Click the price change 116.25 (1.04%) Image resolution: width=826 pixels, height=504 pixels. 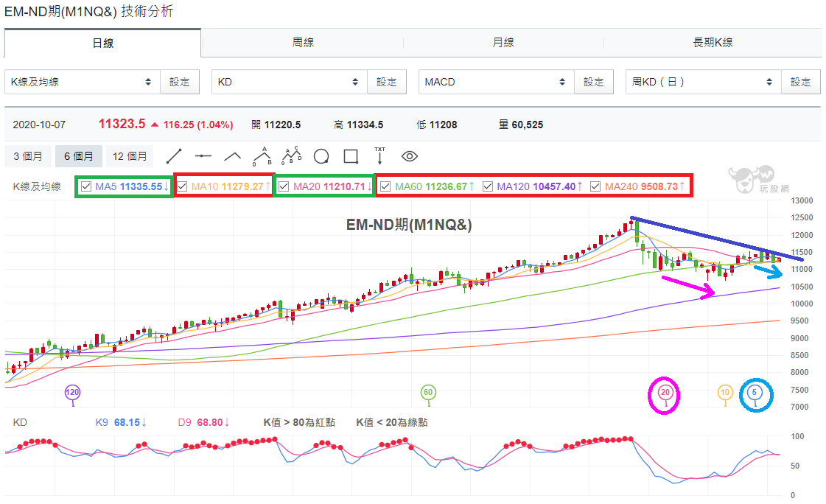click(x=198, y=125)
